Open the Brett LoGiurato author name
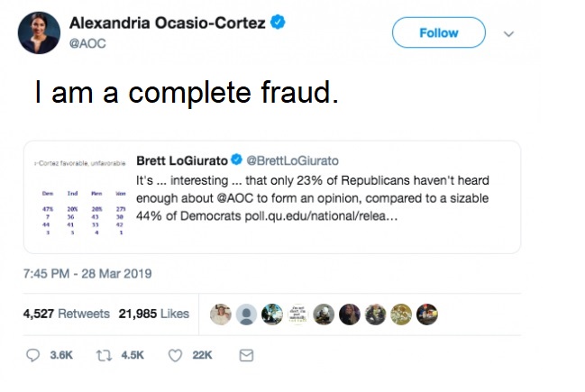 (181, 160)
